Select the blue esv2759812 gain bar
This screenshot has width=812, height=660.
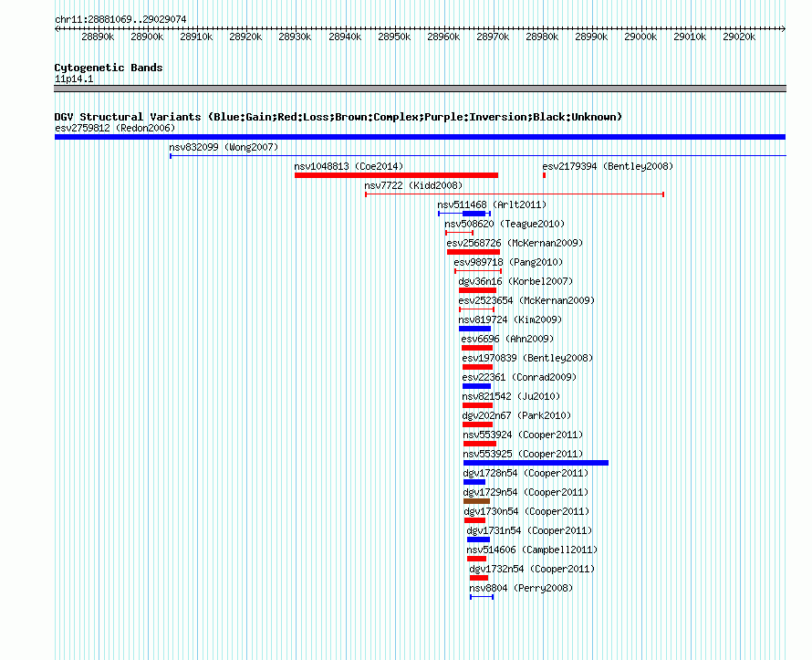(x=420, y=137)
